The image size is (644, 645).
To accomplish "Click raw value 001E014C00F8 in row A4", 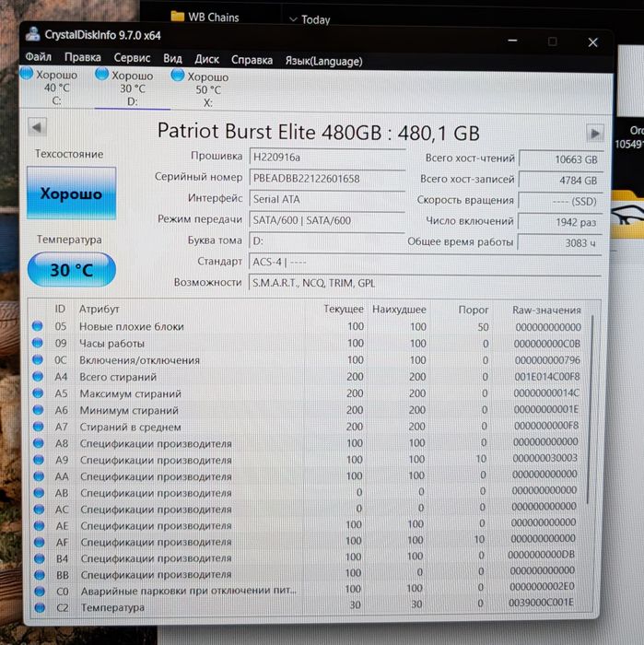I will pyautogui.click(x=547, y=376).
